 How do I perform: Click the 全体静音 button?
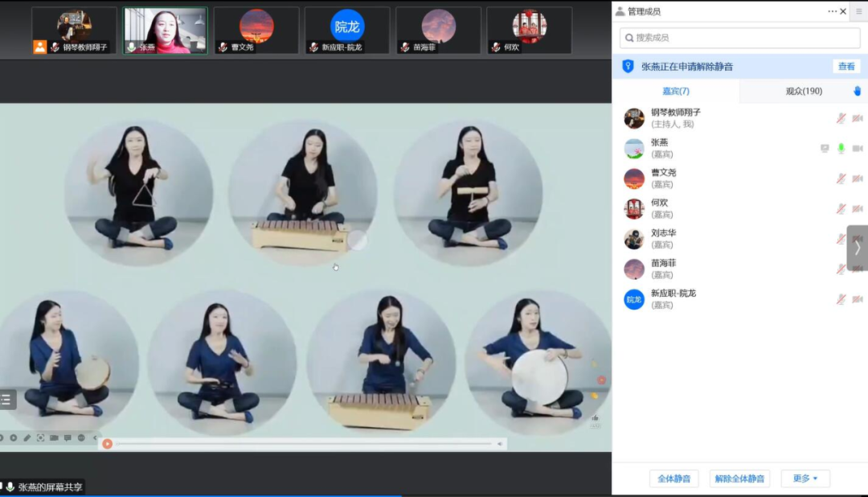(674, 479)
